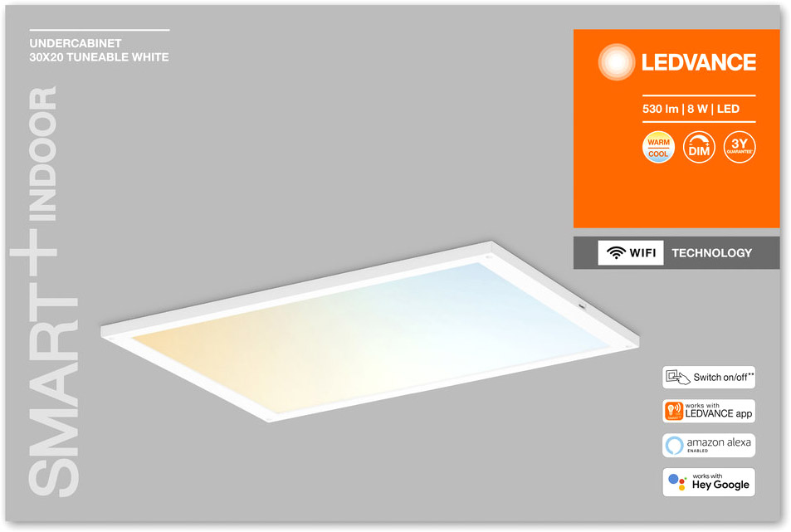This screenshot has height=532, width=791.
Task: Select the DIM dimmable badge icon
Action: pyautogui.click(x=699, y=147)
